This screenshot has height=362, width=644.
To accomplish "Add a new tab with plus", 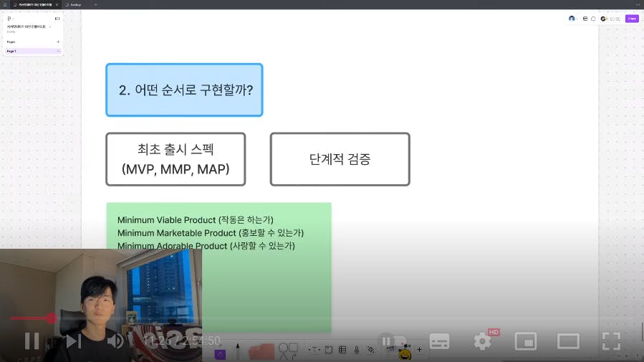I will [96, 4].
